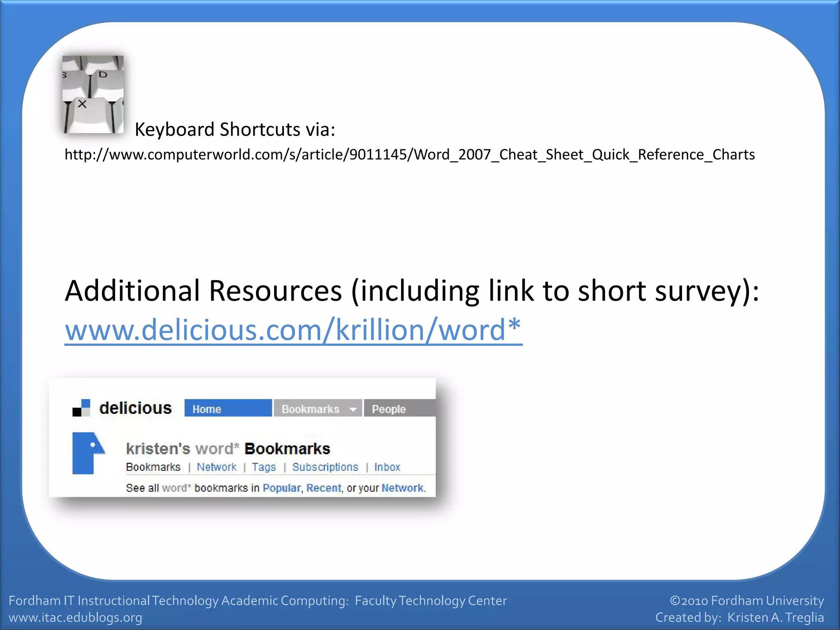Click the keyboard keys image
The width and height of the screenshot is (840, 630).
pyautogui.click(x=93, y=94)
